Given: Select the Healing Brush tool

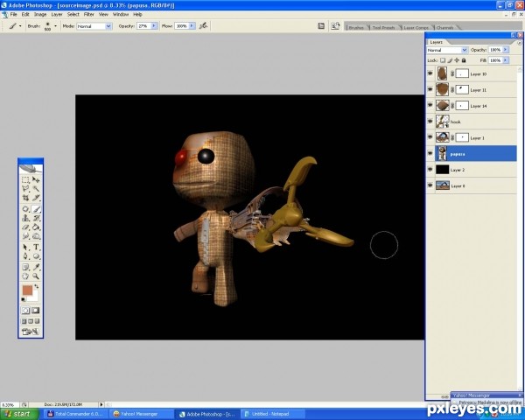Looking at the screenshot, I should point(25,209).
